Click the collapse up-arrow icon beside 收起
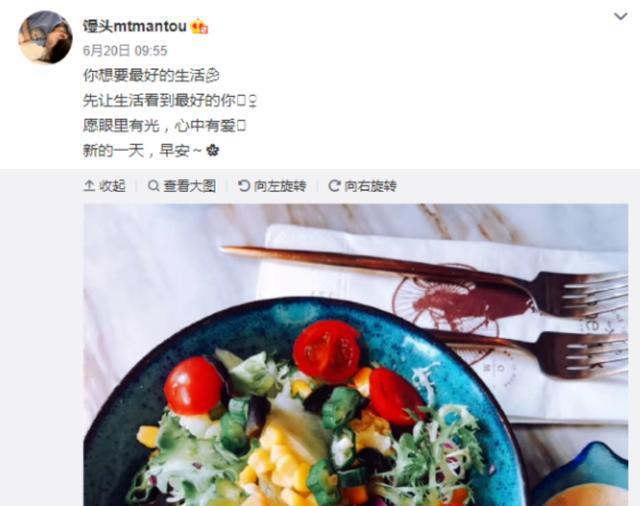640x506 pixels. pos(89,186)
